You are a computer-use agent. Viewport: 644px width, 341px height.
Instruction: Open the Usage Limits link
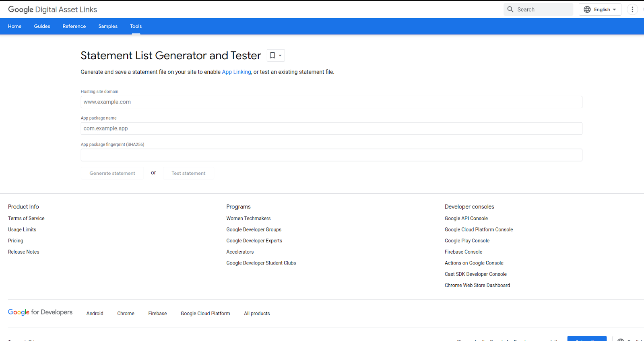[x=22, y=229]
